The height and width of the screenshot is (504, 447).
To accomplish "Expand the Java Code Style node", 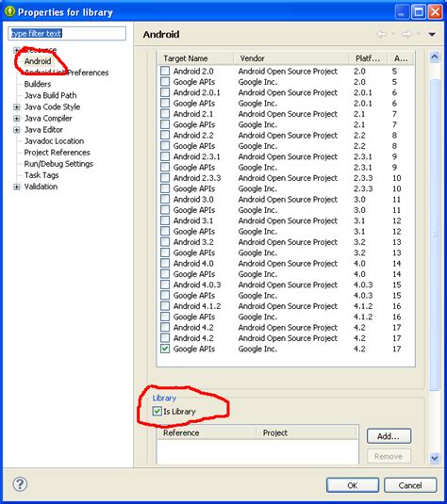I will 17,106.
